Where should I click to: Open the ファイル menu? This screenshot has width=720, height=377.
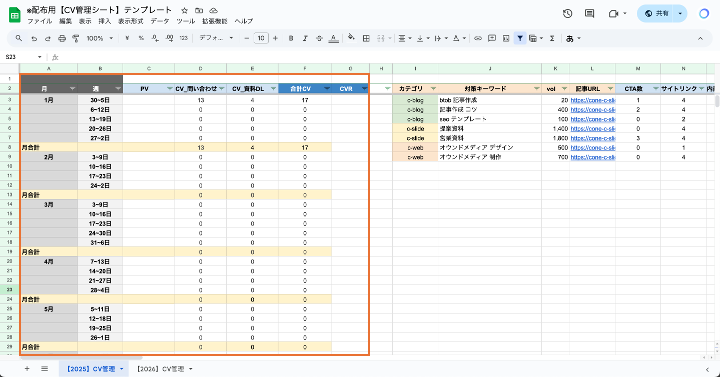coord(39,21)
